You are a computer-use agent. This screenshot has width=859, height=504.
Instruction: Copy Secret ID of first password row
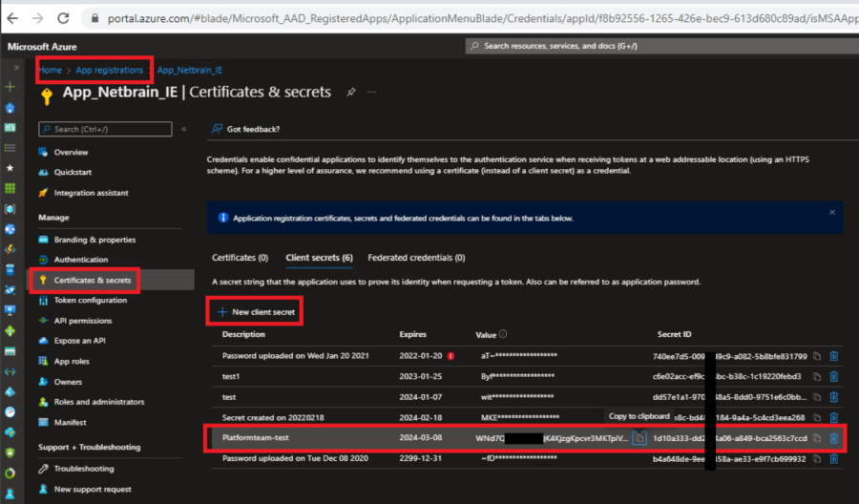pos(818,356)
